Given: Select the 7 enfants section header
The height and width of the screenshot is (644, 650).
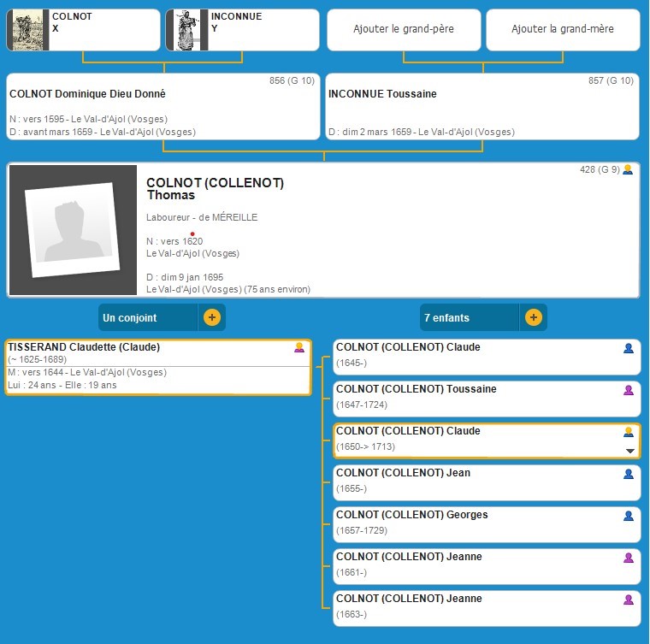Looking at the screenshot, I should pyautogui.click(x=469, y=317).
